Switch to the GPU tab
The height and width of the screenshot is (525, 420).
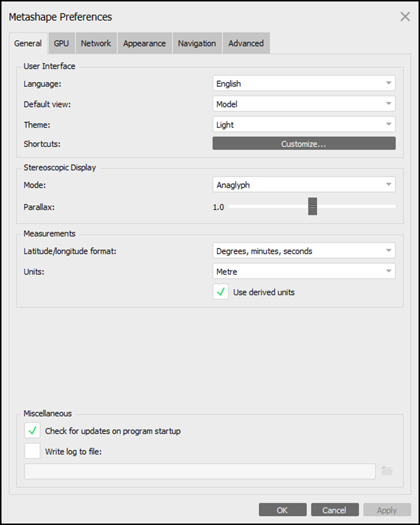pos(62,43)
